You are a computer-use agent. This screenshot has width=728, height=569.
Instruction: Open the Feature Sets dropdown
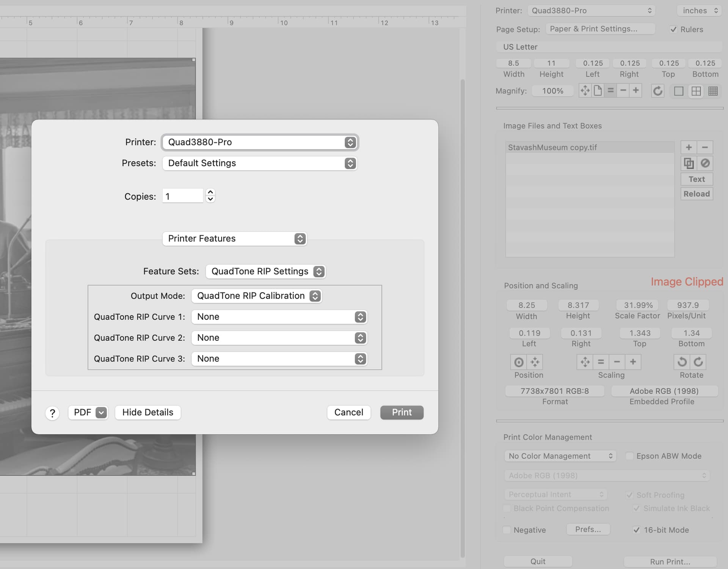[x=265, y=272]
